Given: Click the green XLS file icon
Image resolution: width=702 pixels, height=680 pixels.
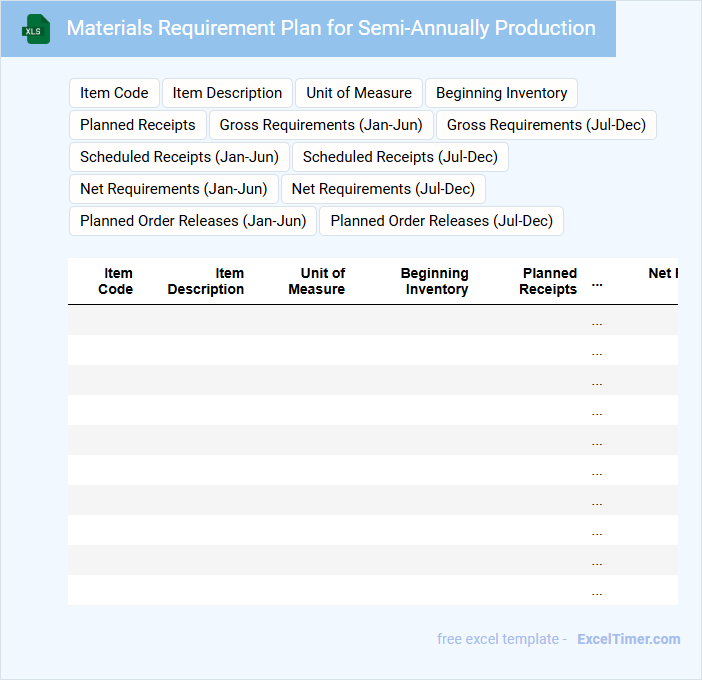Looking at the screenshot, I should click(36, 29).
